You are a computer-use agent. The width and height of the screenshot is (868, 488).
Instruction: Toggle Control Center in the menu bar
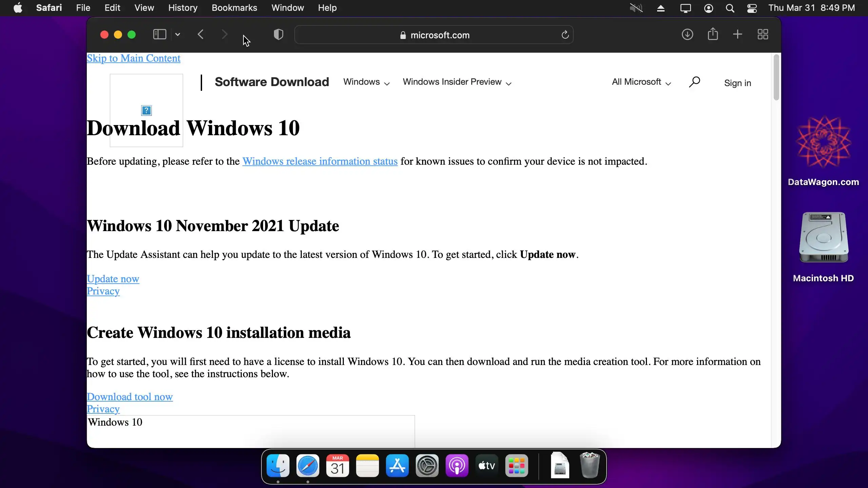752,8
